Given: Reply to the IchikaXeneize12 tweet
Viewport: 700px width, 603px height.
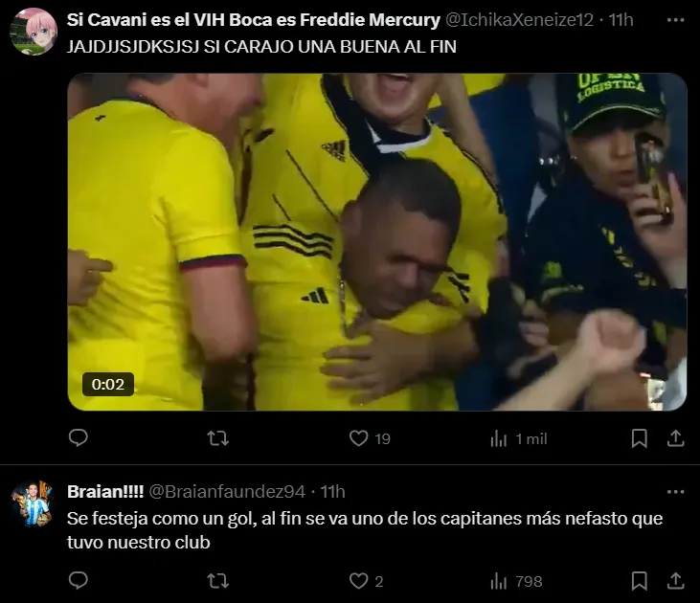Looking at the screenshot, I should (x=79, y=437).
